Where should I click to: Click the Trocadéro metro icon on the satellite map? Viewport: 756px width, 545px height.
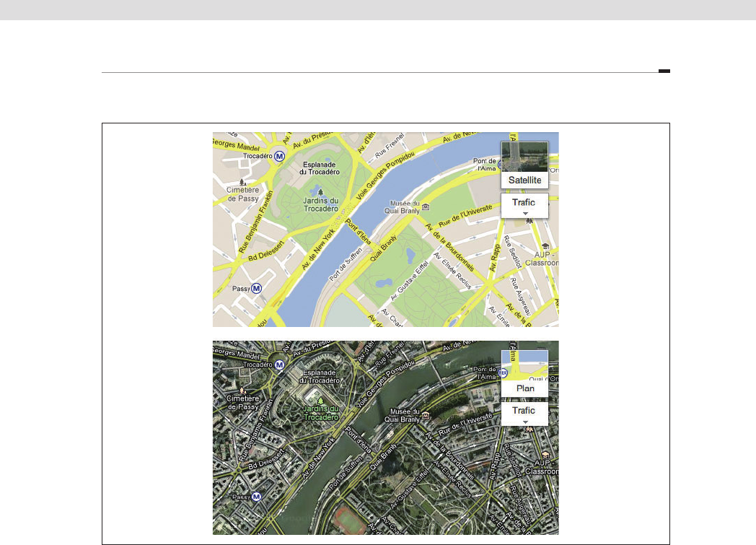point(280,365)
